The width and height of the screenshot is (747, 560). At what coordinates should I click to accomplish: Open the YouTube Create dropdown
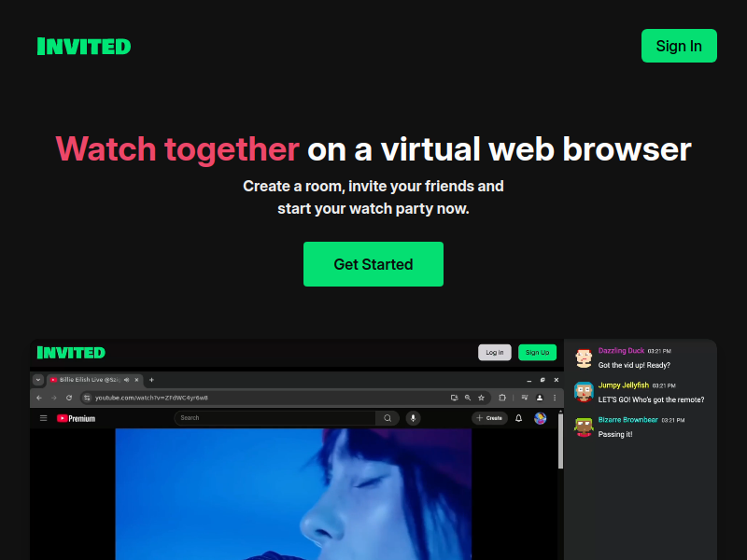point(489,418)
